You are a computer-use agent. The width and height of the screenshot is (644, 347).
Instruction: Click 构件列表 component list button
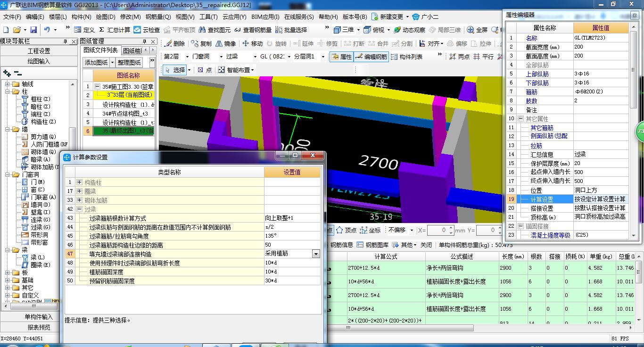tap(407, 57)
